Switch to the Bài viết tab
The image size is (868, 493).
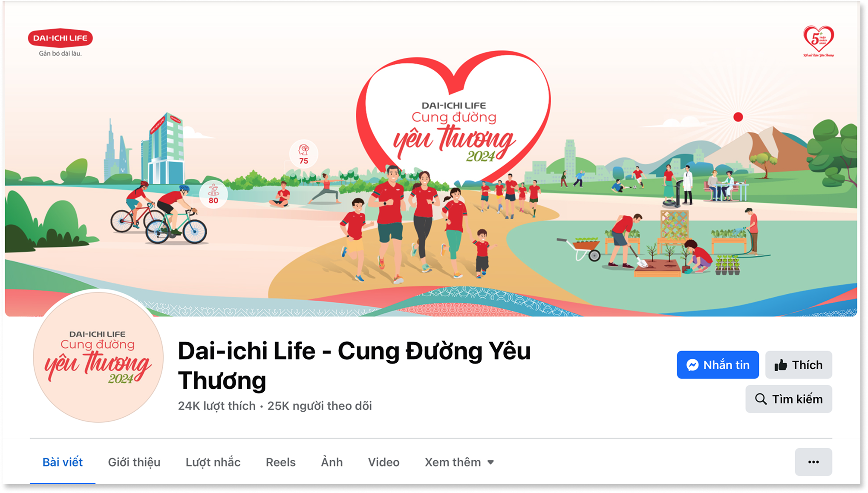coord(63,462)
